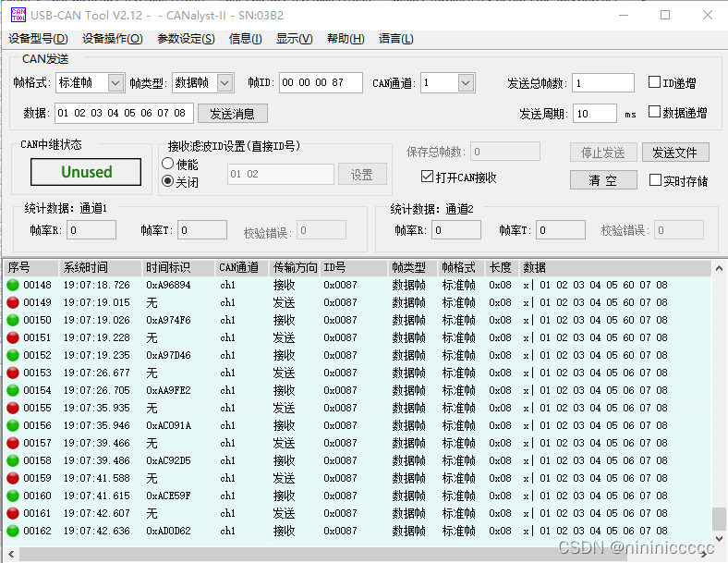728x563 pixels.
Task: Open the 设备操作(O) menu
Action: pos(113,39)
